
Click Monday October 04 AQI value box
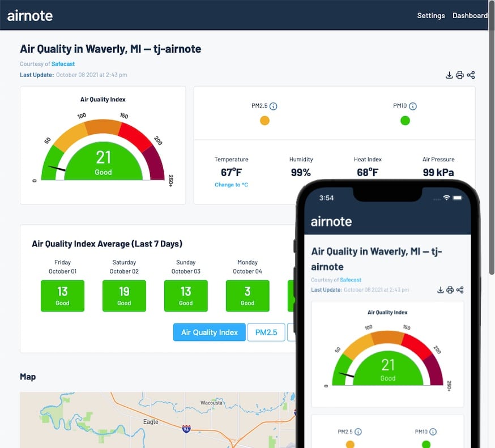247,296
